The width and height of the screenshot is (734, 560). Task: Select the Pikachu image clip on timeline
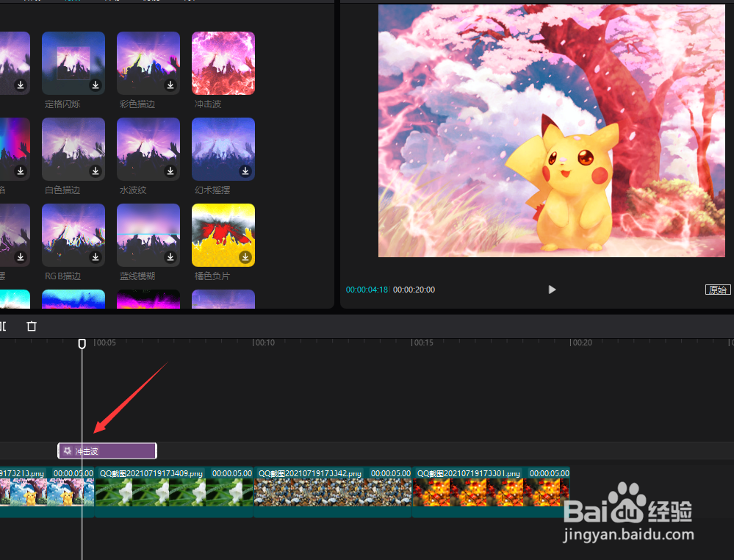point(47,492)
